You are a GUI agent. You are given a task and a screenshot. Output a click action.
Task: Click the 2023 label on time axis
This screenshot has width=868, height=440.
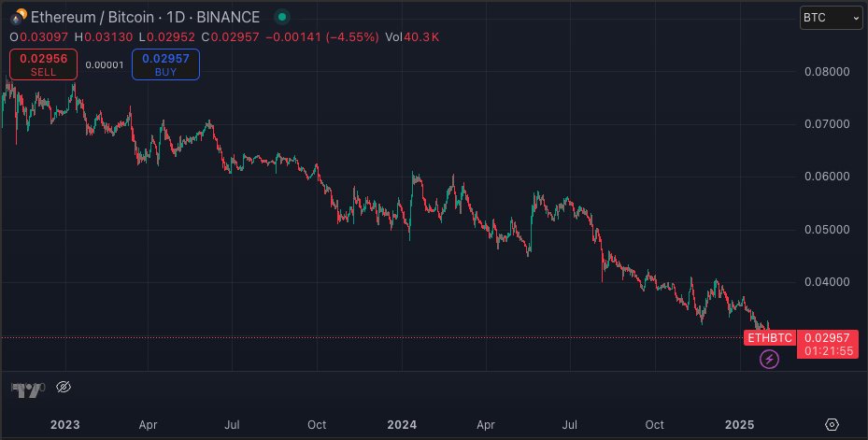coord(65,425)
